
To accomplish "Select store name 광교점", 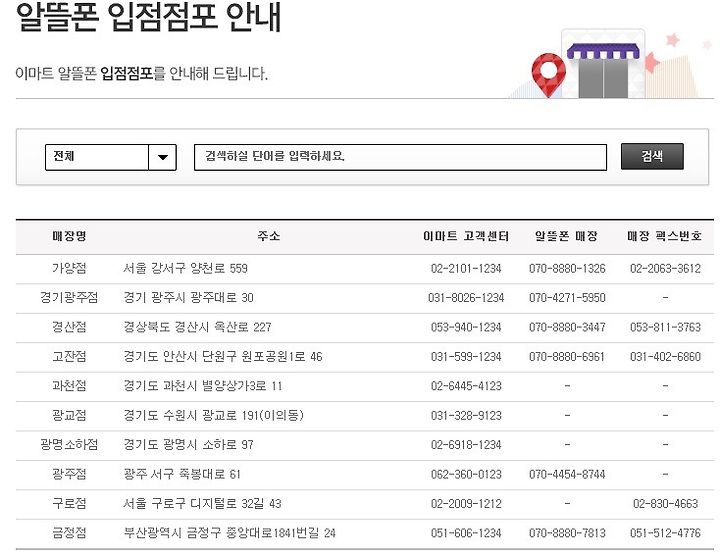I will 69,415.
